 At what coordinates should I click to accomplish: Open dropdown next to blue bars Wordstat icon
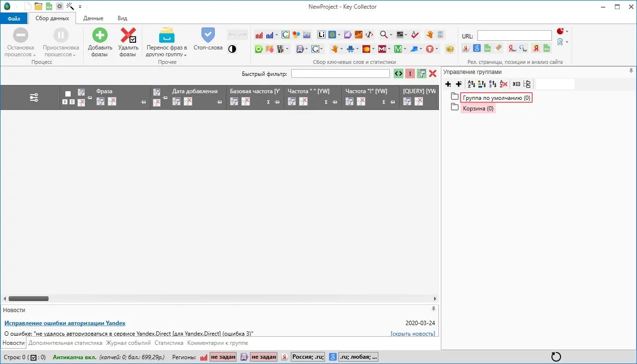tap(277, 35)
